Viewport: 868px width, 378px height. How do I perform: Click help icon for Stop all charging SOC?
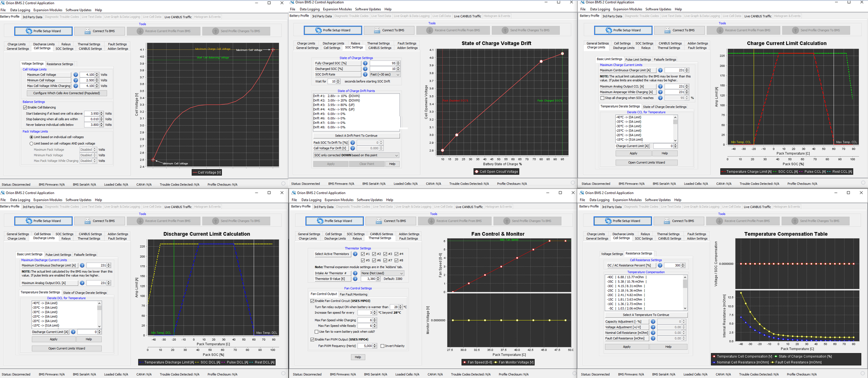click(660, 98)
